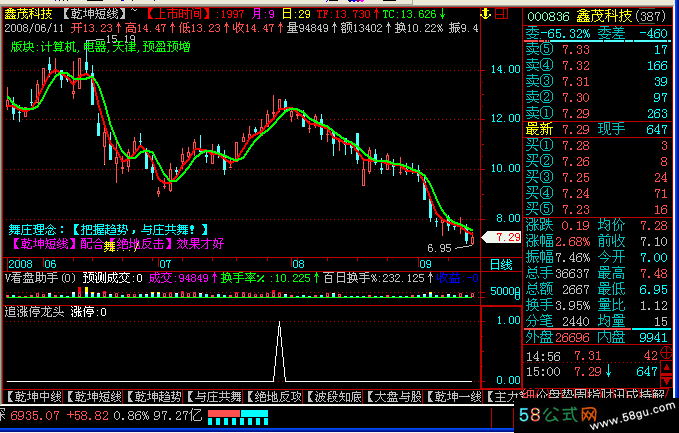Click the 6.95 low price marker
The width and height of the screenshot is (679, 433).
coord(438,247)
